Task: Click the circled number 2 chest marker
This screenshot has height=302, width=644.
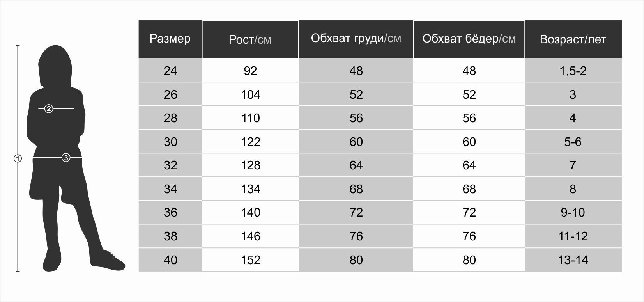Action: click(49, 109)
